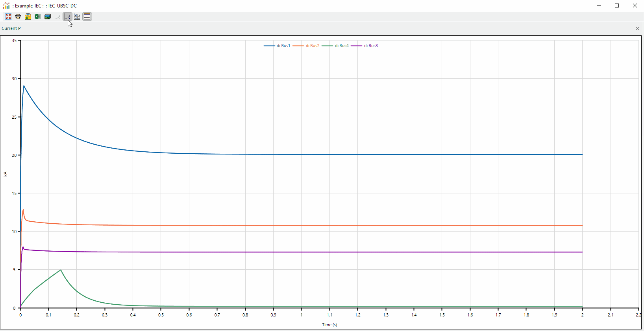Select the Current P panel title
Viewport: 644px width, 331px height.
pyautogui.click(x=11, y=28)
